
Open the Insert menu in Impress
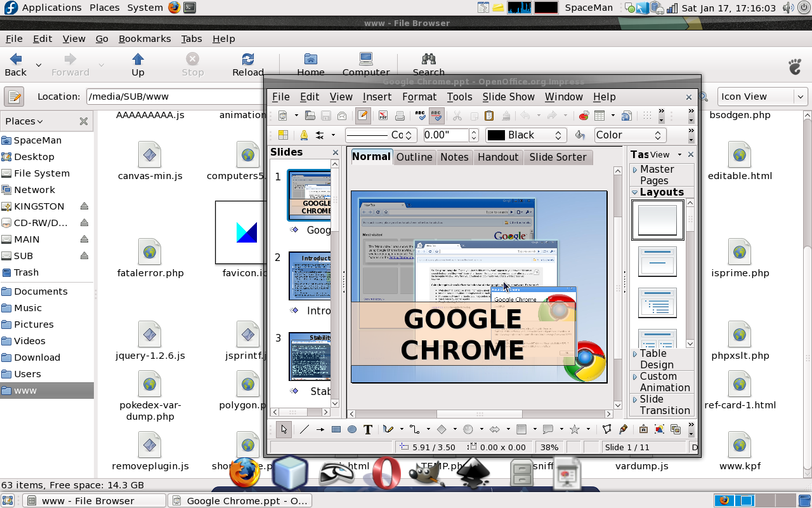coord(377,97)
